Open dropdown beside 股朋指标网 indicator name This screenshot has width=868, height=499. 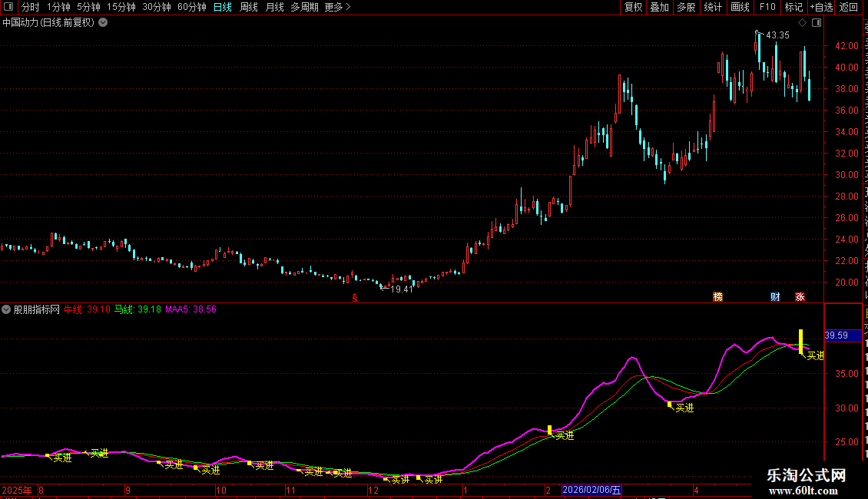(x=6, y=309)
